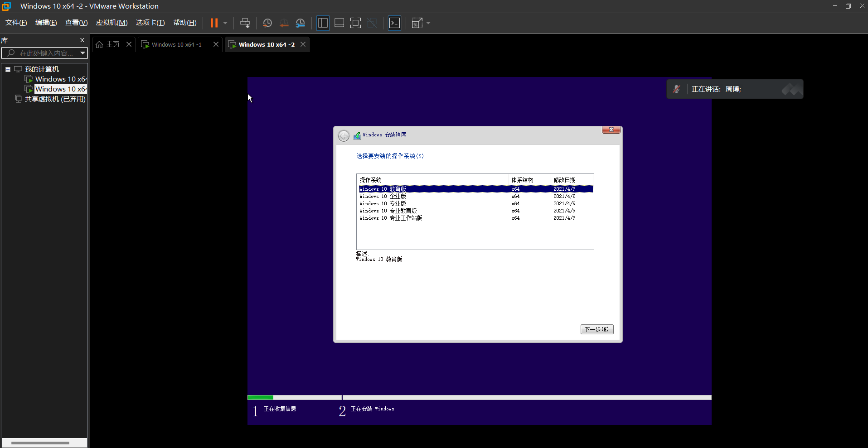Click the VMware Workstation title bar icon
This screenshot has width=868, height=448.
tap(6, 6)
